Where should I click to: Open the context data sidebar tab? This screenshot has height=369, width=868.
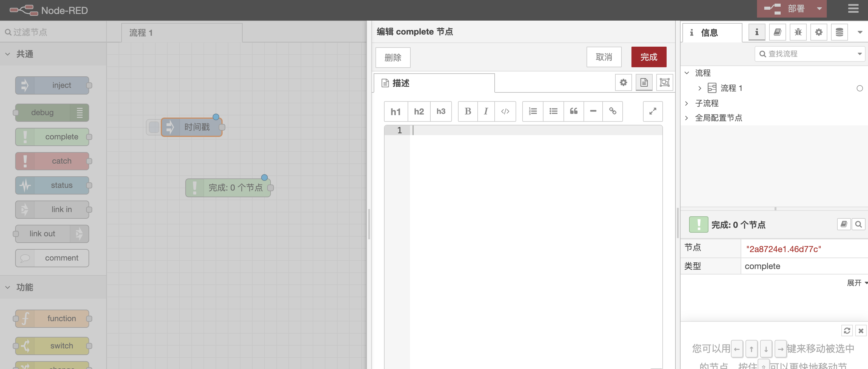pyautogui.click(x=839, y=32)
